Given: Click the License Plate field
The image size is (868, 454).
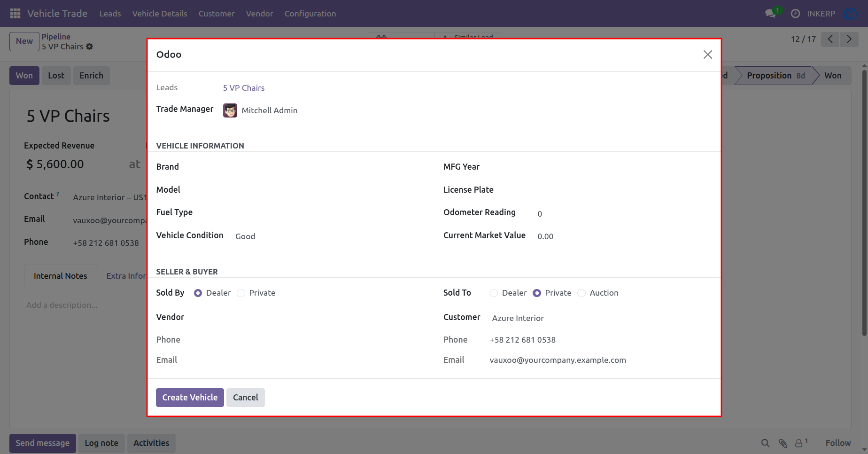Looking at the screenshot, I should [x=624, y=190].
